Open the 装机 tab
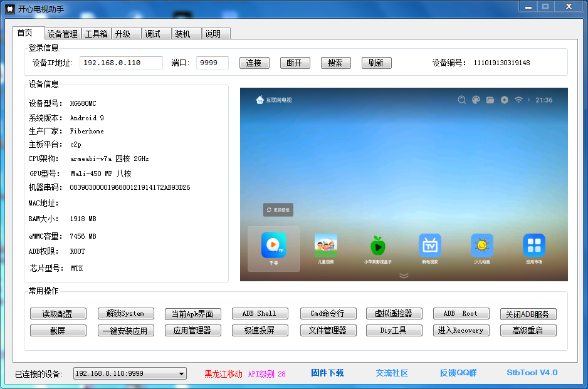The image size is (588, 389). coord(187,34)
